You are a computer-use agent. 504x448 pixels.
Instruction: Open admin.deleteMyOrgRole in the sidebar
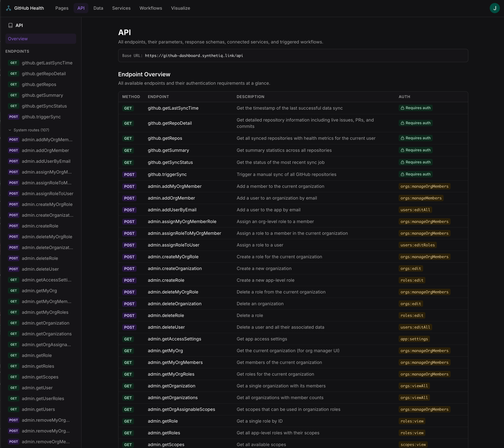[x=41, y=237]
